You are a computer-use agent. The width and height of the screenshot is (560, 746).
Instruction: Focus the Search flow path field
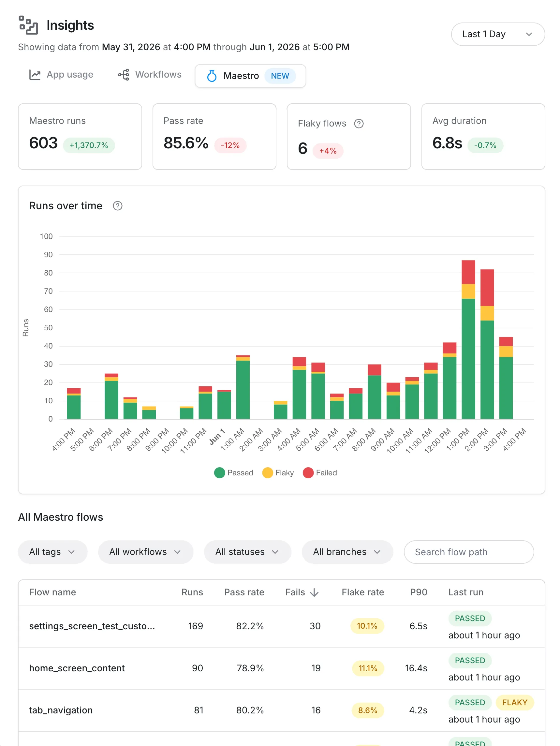point(469,552)
